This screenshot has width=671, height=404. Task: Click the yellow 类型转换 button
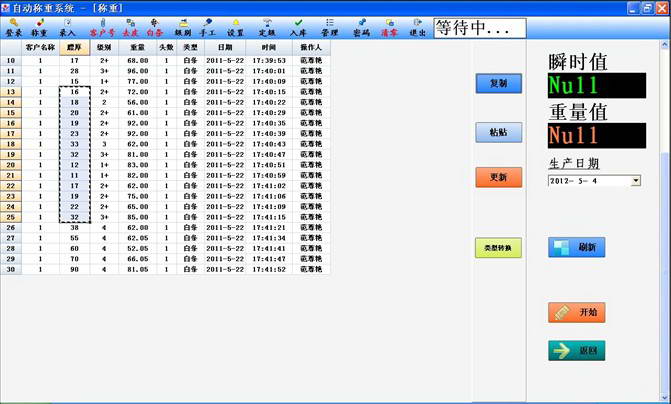click(498, 248)
